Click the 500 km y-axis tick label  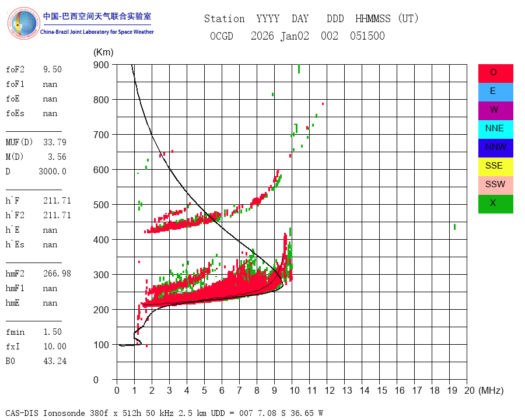101,205
